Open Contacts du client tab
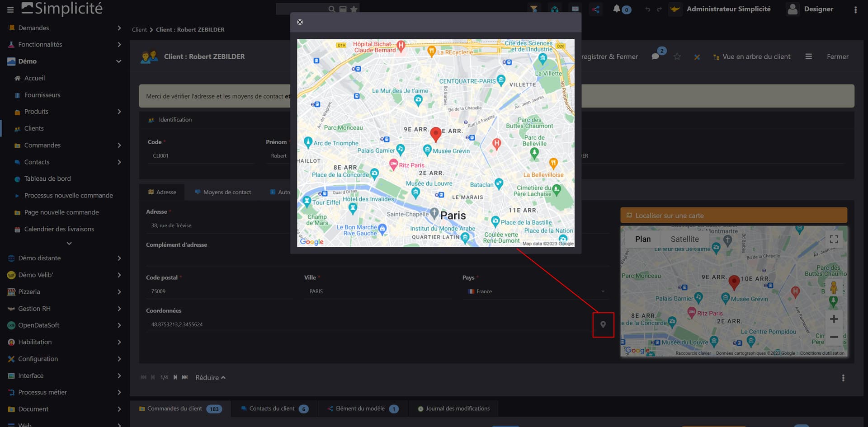Screen dimensions: 868x427 (274, 408)
